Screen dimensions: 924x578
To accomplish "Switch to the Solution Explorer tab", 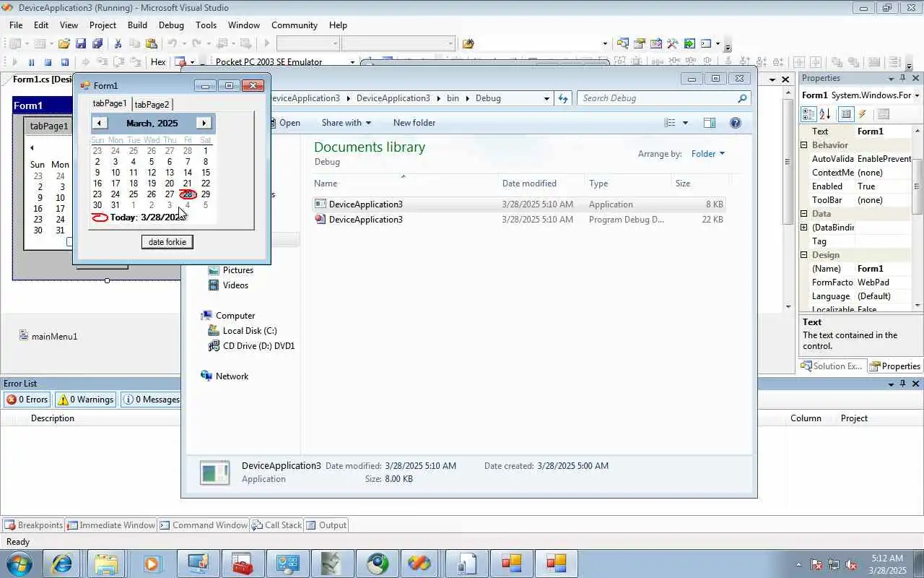I will click(832, 366).
